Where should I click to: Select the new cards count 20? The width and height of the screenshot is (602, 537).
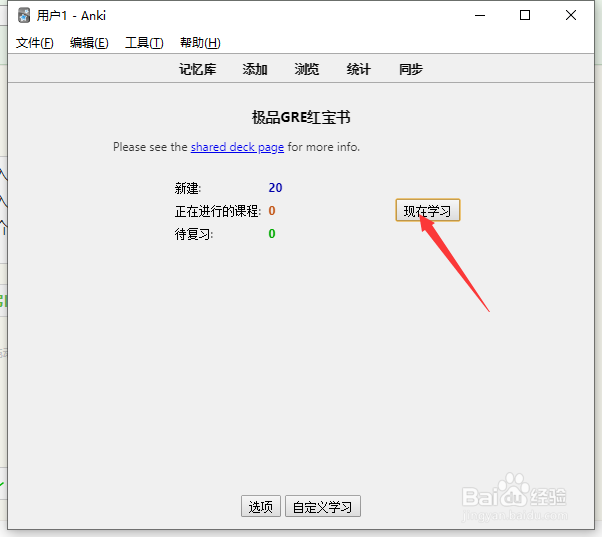pyautogui.click(x=275, y=188)
